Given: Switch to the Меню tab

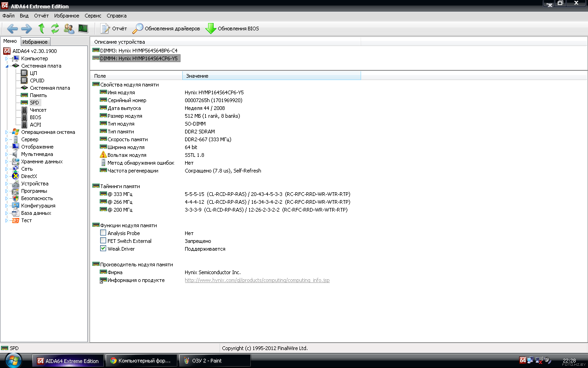Looking at the screenshot, I should (x=10, y=41).
